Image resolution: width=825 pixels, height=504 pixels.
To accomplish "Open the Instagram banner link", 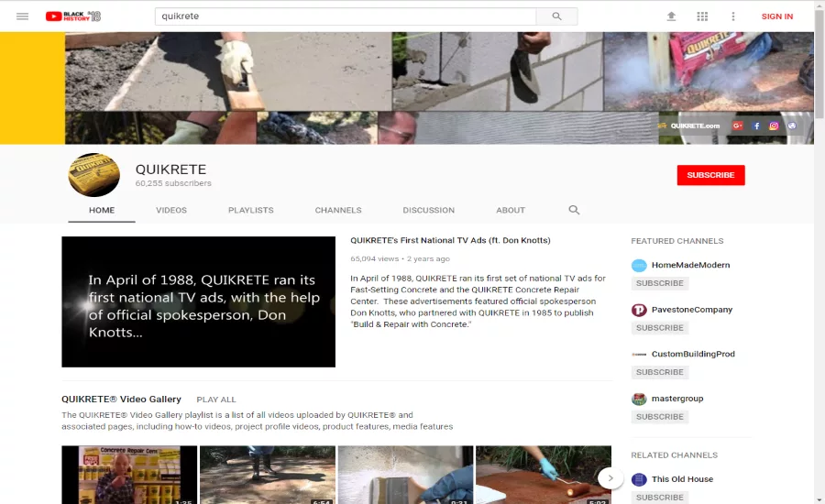I will 774,126.
